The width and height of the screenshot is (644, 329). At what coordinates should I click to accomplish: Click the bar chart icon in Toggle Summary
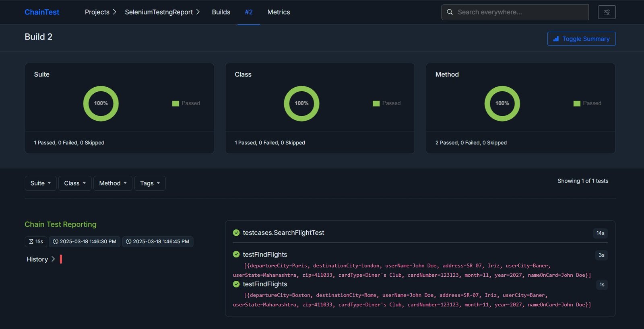(x=556, y=39)
